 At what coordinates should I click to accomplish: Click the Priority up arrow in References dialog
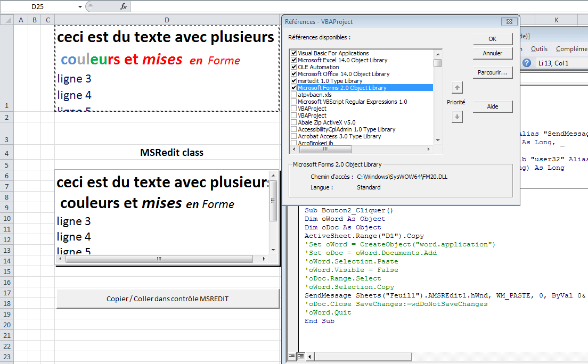click(456, 87)
